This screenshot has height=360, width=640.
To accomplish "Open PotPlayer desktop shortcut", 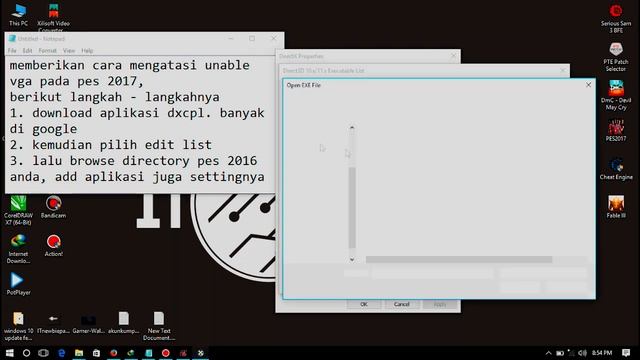I will (18, 284).
